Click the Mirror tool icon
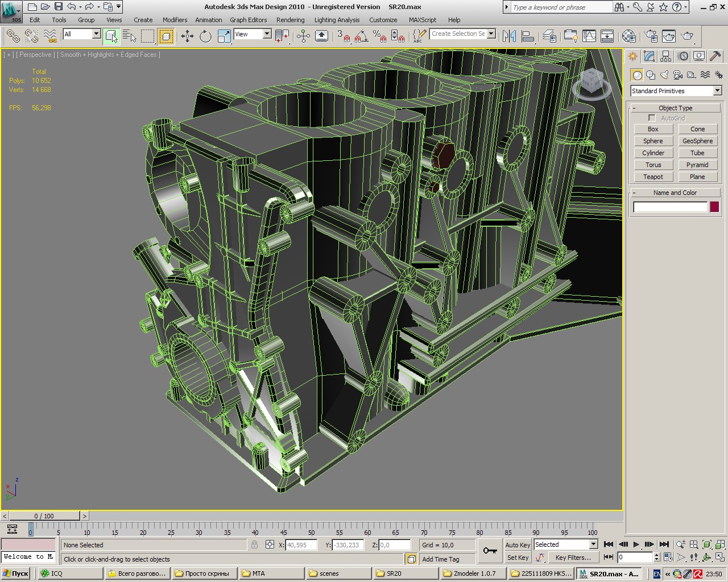Viewport: 728px width, 582px height. (510, 36)
